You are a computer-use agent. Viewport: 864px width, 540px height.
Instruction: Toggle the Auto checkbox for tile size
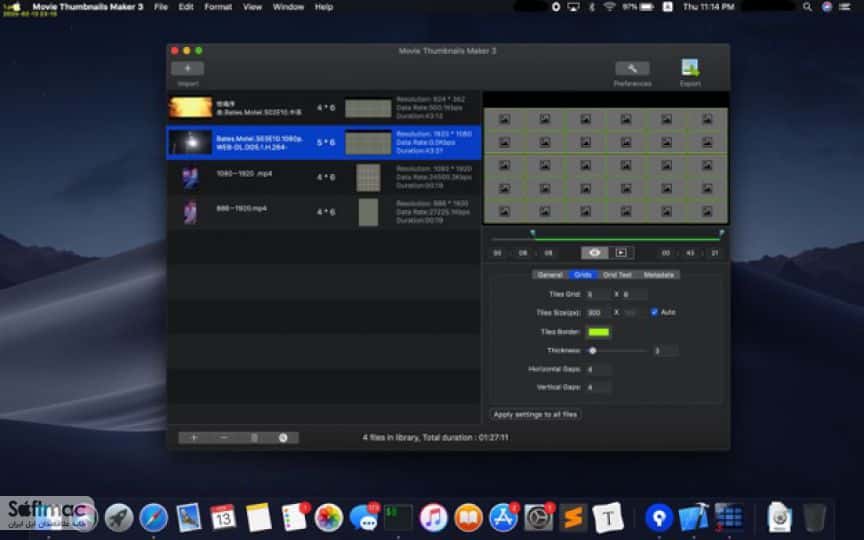[654, 312]
